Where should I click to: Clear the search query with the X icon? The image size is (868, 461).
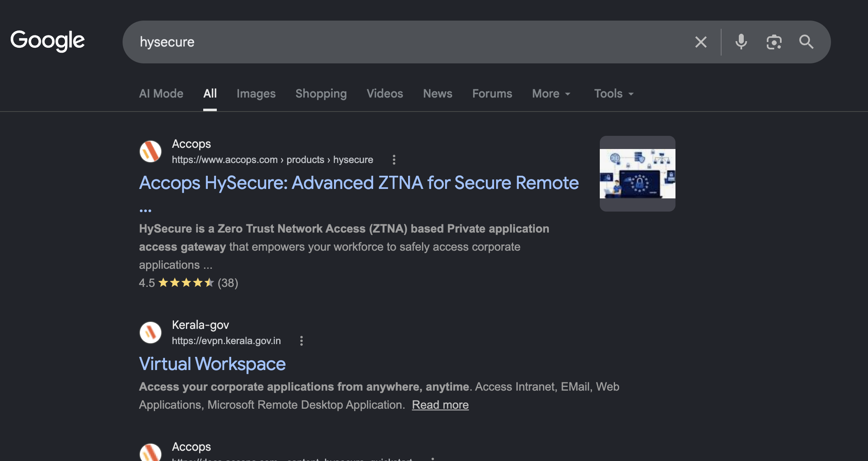pos(701,42)
